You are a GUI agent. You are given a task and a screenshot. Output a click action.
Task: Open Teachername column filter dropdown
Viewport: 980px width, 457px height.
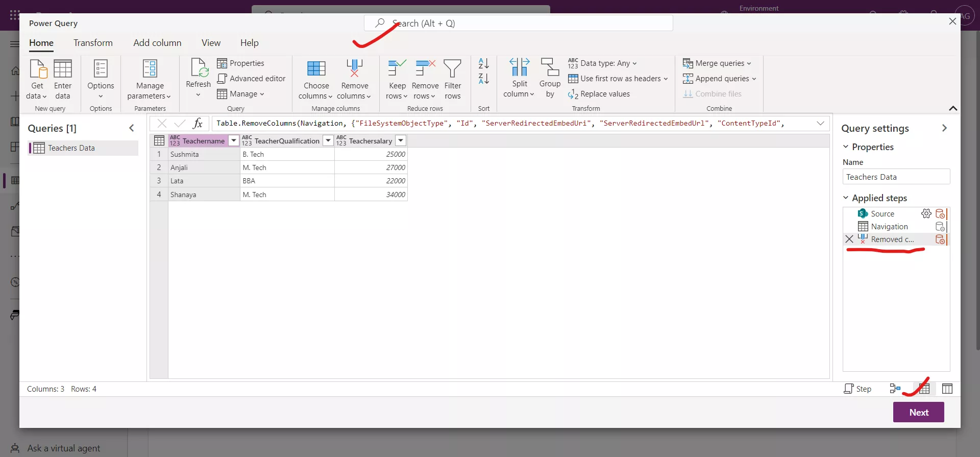click(233, 140)
